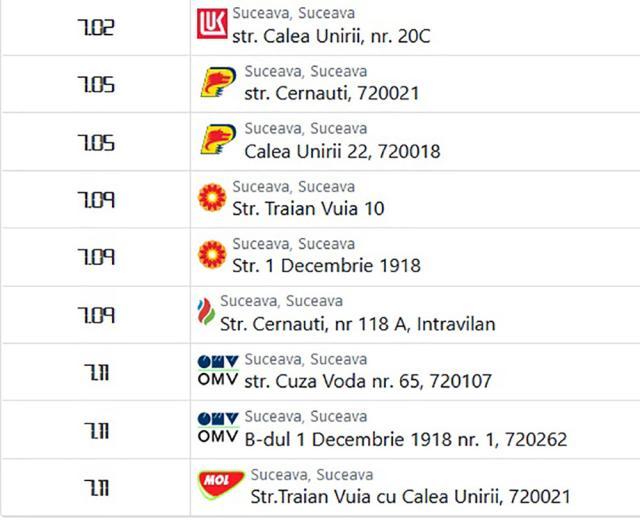
Task: Select B-dul 1 Decembrie 1918 nr. 1 address
Action: tap(406, 440)
